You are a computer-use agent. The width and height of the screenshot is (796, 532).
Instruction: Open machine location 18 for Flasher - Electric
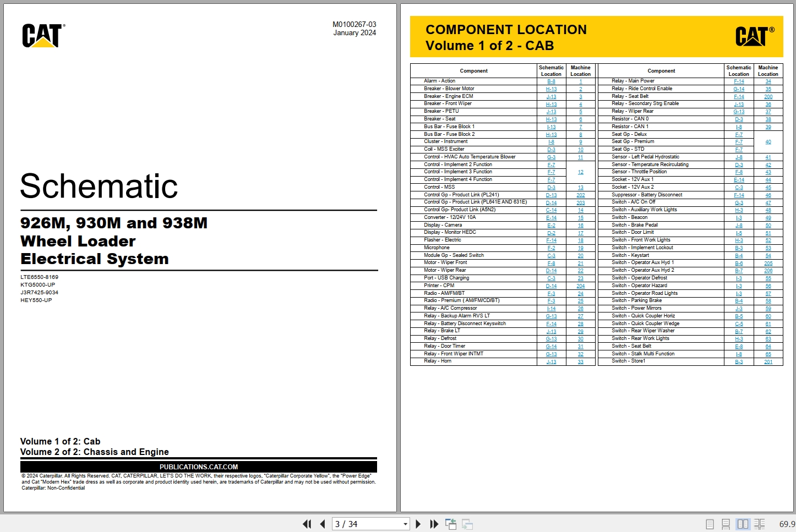pyautogui.click(x=580, y=240)
